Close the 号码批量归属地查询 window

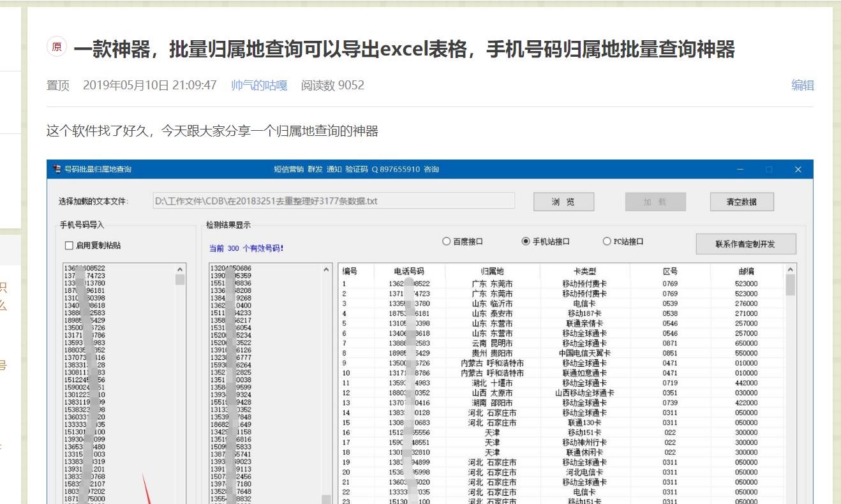[798, 169]
